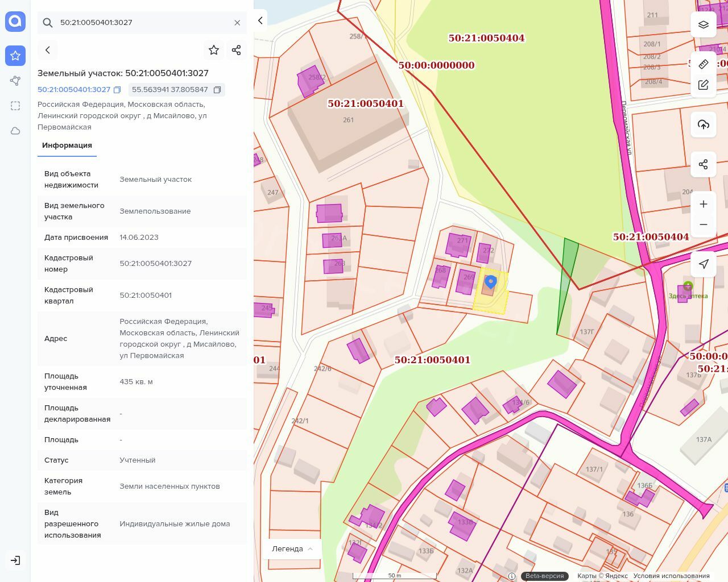Image resolution: width=728 pixels, height=582 pixels.
Task: Select the dashed selection area tool
Action: (15, 106)
